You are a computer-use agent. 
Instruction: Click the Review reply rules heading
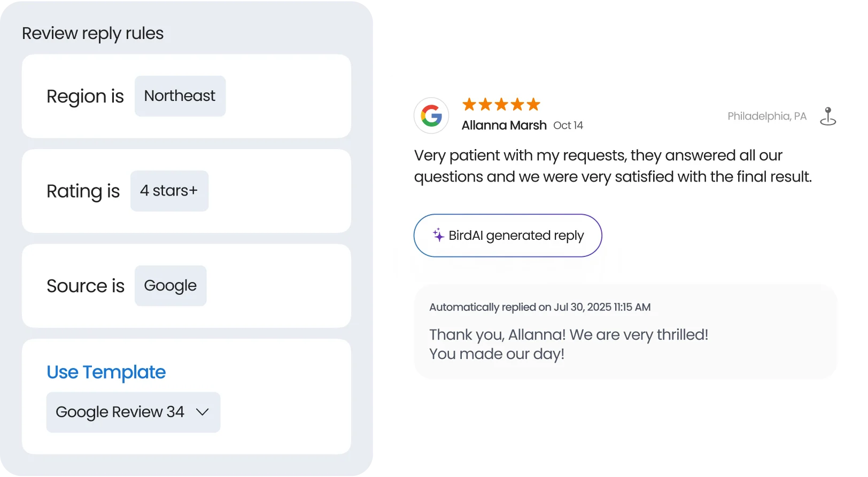92,33
